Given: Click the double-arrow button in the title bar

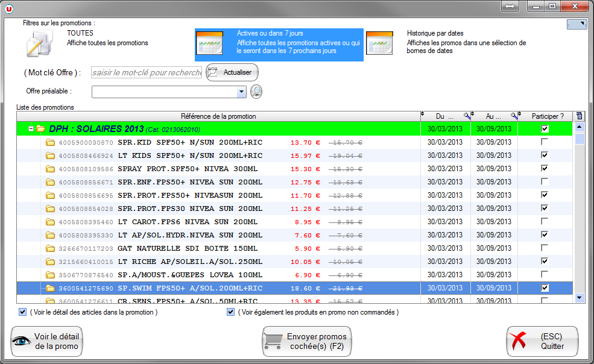Looking at the screenshot, I should click(510, 7).
